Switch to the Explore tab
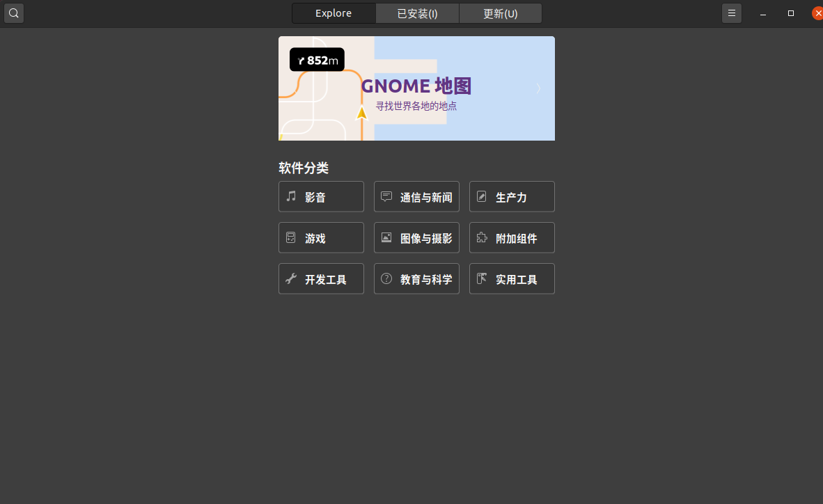Image resolution: width=823 pixels, height=504 pixels. point(334,13)
